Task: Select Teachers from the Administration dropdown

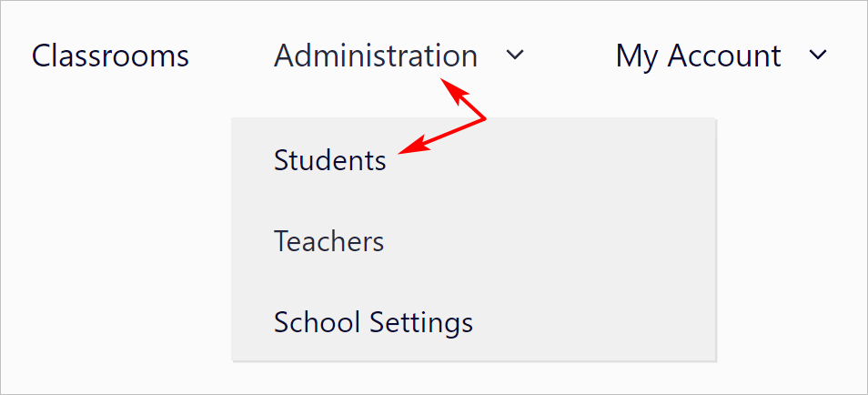Action: click(x=328, y=241)
